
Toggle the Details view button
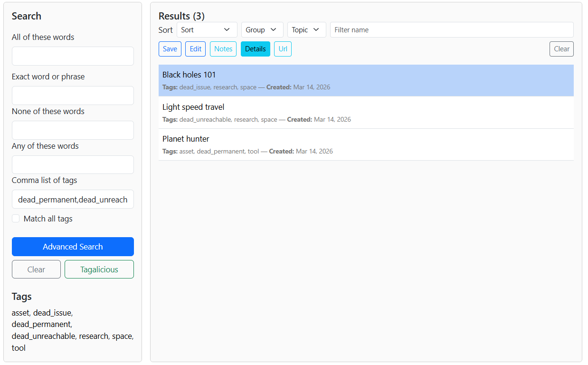pos(255,49)
